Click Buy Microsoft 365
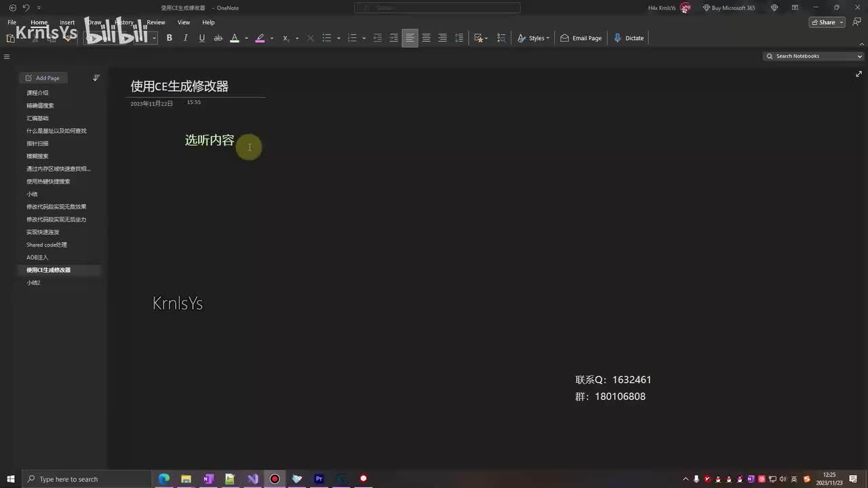 [x=729, y=8]
